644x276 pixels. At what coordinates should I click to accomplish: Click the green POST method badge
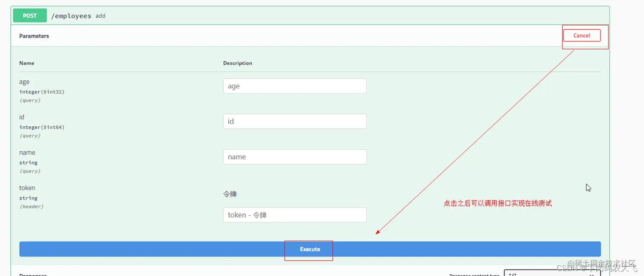pos(30,16)
